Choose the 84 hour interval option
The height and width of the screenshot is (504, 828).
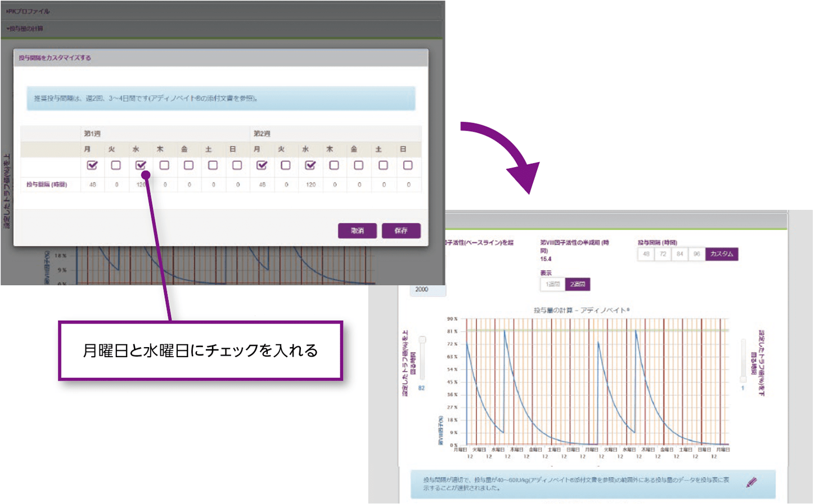click(x=680, y=254)
